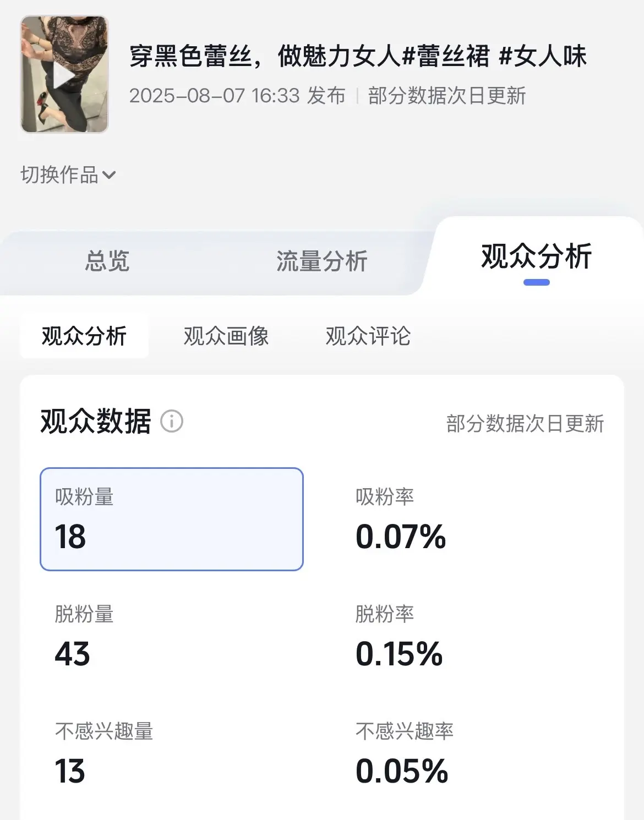Image resolution: width=644 pixels, height=820 pixels.
Task: Switch to 观众画像 sub-tab
Action: pyautogui.click(x=226, y=336)
